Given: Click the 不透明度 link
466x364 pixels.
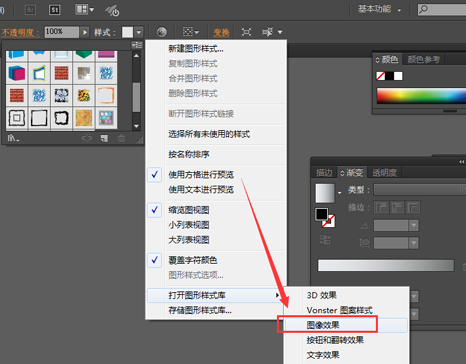Looking at the screenshot, I should (x=20, y=32).
